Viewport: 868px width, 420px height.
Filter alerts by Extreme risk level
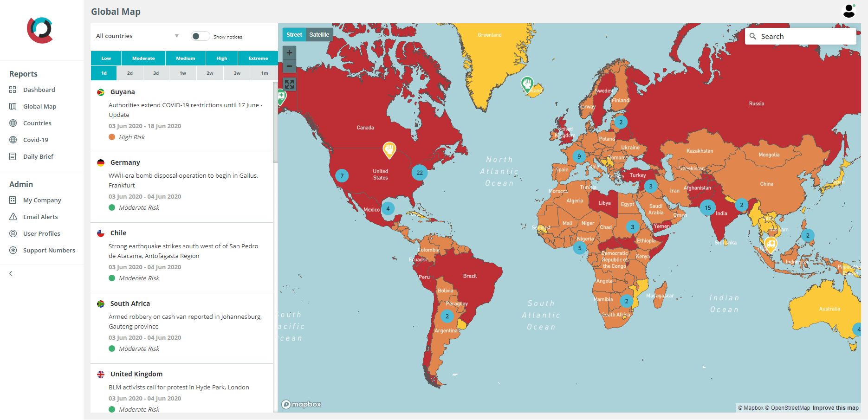point(258,58)
